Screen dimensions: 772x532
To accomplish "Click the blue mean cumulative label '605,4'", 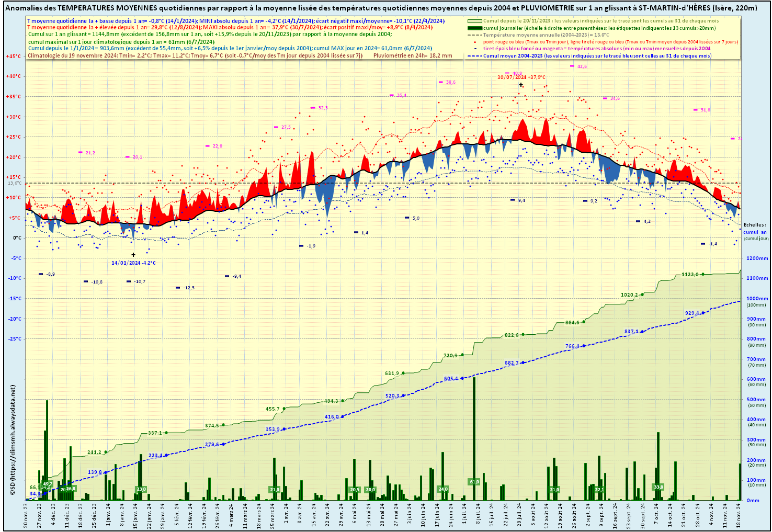I will [451, 378].
